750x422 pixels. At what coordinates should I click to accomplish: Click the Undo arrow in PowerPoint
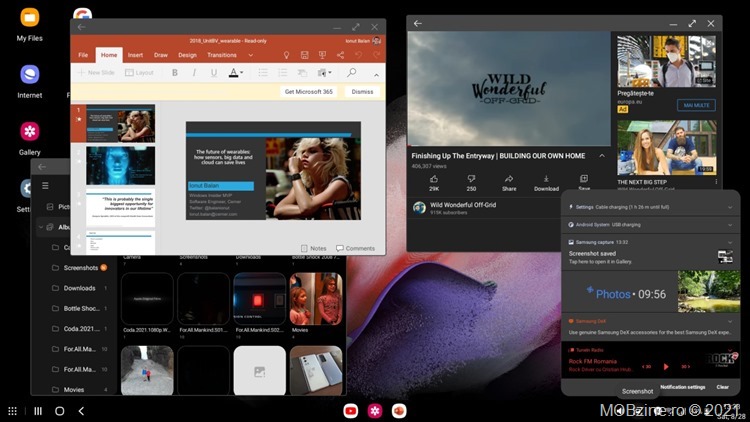(358, 55)
